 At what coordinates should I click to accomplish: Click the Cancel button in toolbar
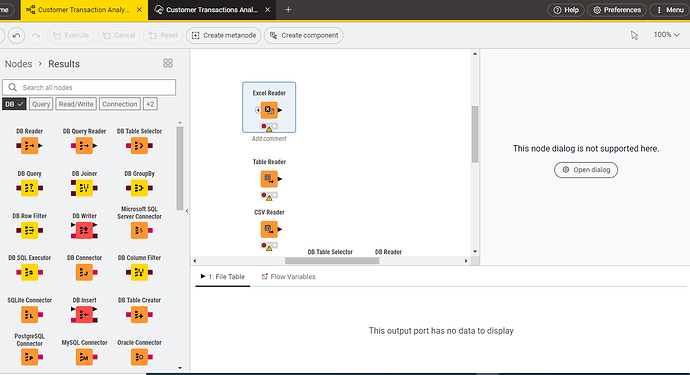pos(119,35)
